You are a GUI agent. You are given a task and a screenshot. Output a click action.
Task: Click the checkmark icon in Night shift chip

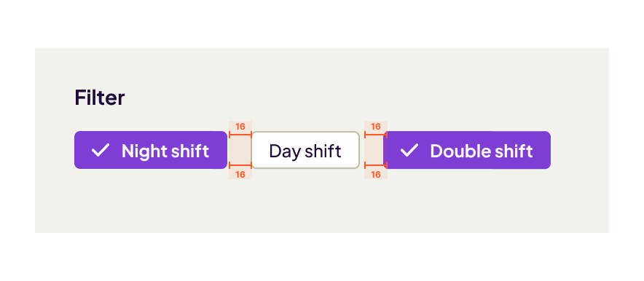coord(101,150)
